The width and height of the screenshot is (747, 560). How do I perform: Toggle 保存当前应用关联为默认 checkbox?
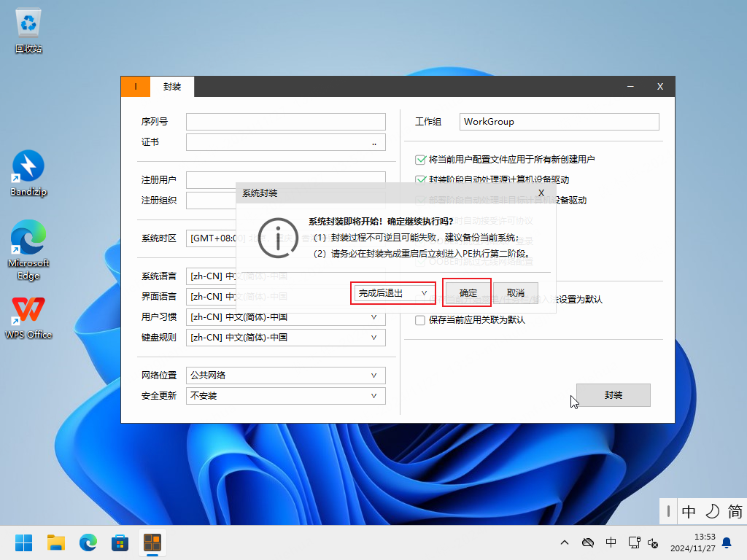click(420, 320)
